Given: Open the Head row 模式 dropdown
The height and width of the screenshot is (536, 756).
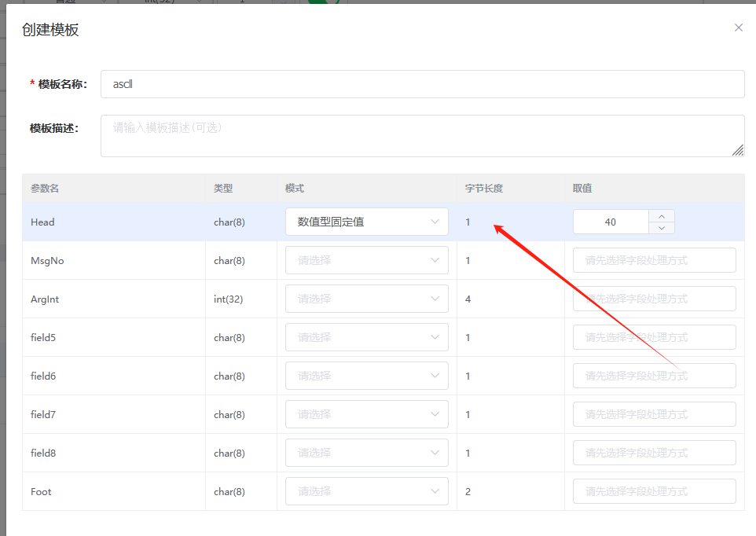Looking at the screenshot, I should coord(366,222).
